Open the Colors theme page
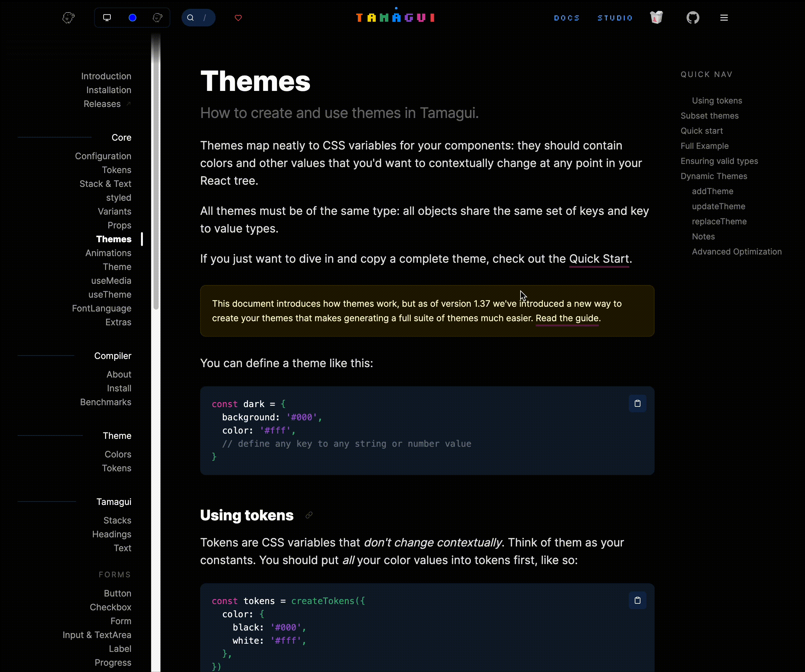 click(x=118, y=454)
